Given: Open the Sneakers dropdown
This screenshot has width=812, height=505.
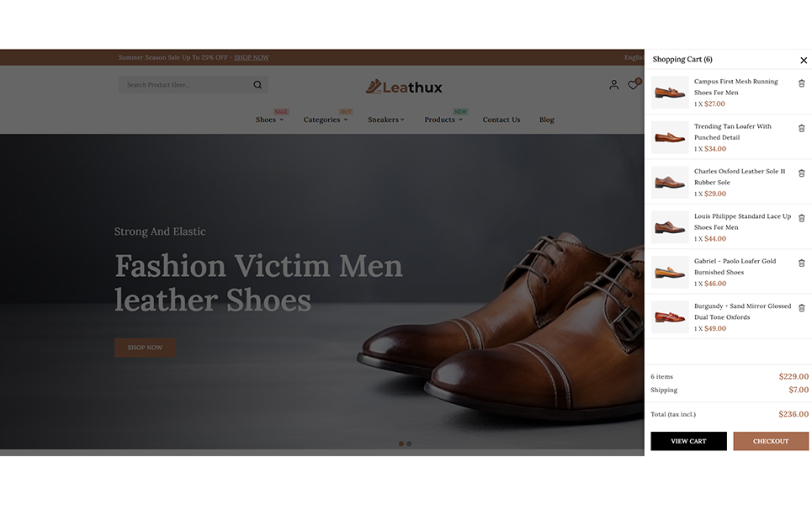Looking at the screenshot, I should coord(385,120).
